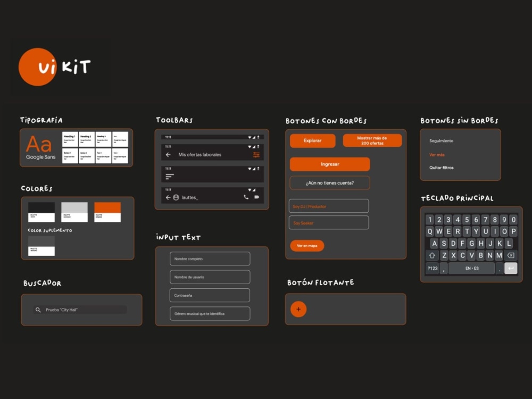Tap the A key on keyboard
The width and height of the screenshot is (532, 399).
pyautogui.click(x=434, y=243)
